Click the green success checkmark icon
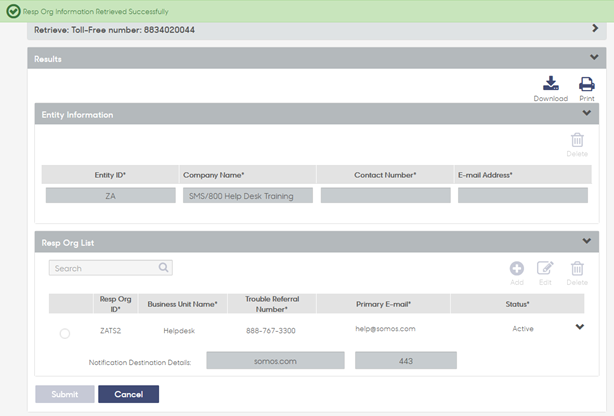Screen dimensions: 614x416 13,11
